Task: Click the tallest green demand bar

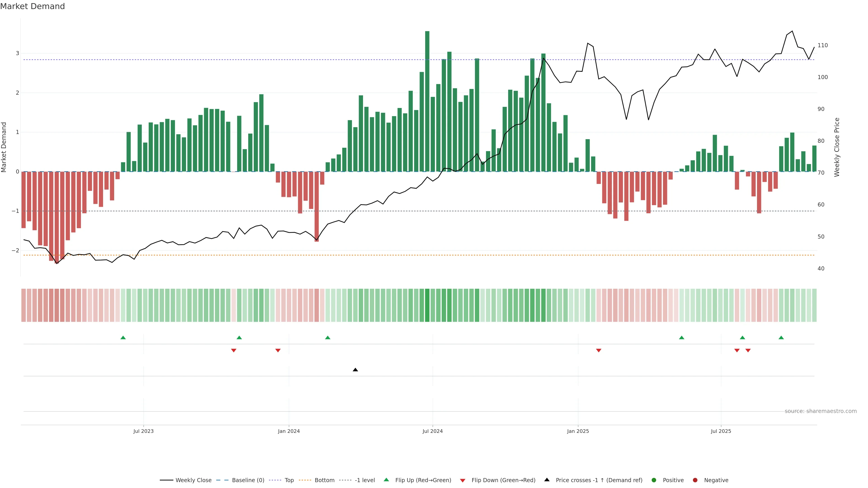Action: [427, 101]
